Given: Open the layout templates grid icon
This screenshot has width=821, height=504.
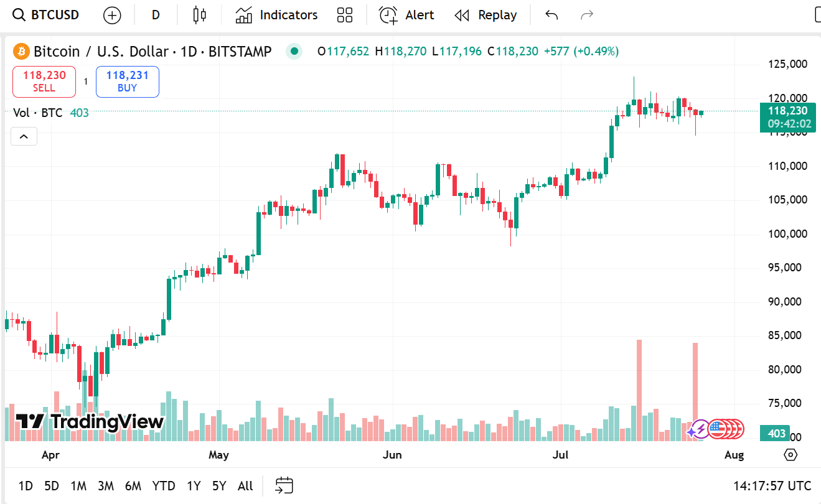Looking at the screenshot, I should pos(344,15).
